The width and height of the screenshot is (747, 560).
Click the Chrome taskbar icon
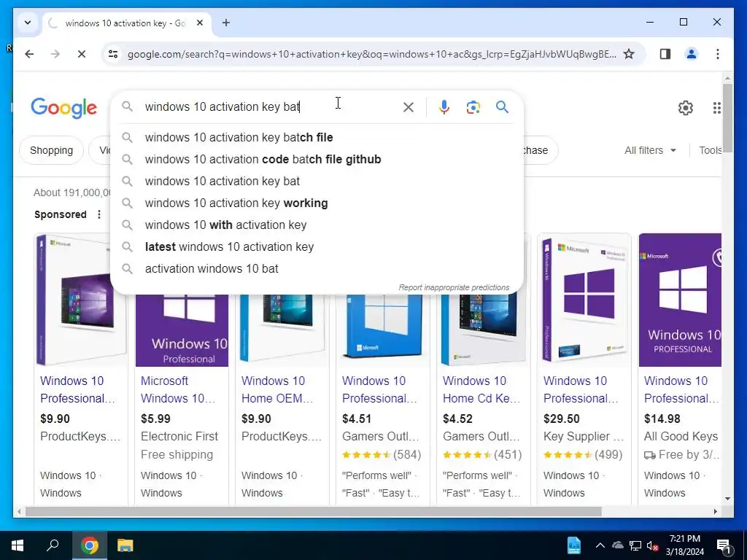coord(89,545)
